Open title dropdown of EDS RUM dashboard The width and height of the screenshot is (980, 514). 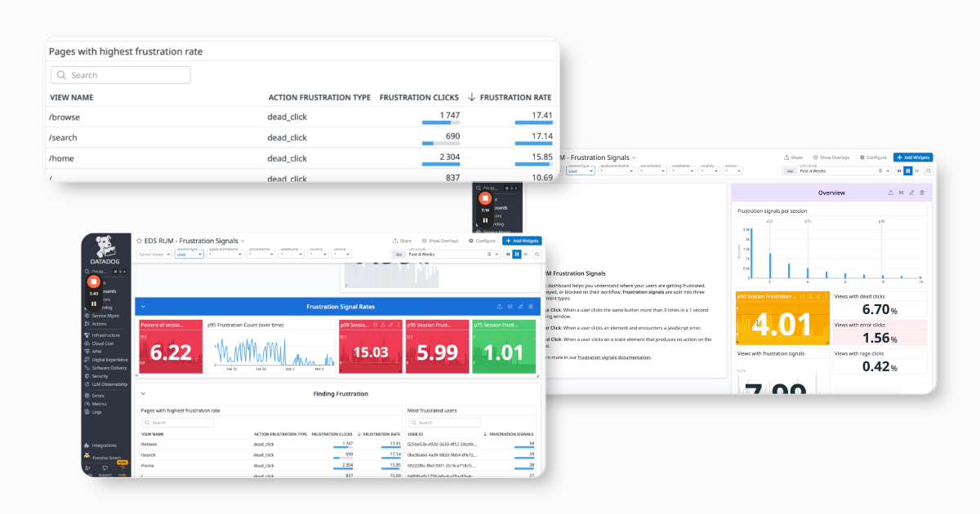[x=243, y=241]
